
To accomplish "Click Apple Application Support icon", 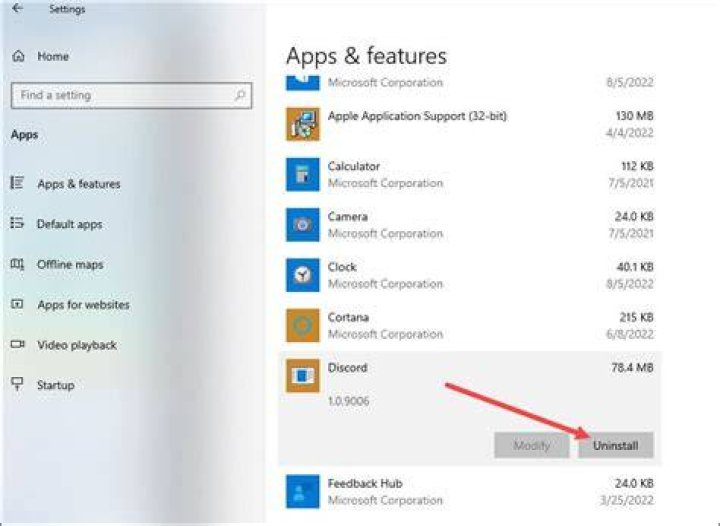I will [x=303, y=124].
